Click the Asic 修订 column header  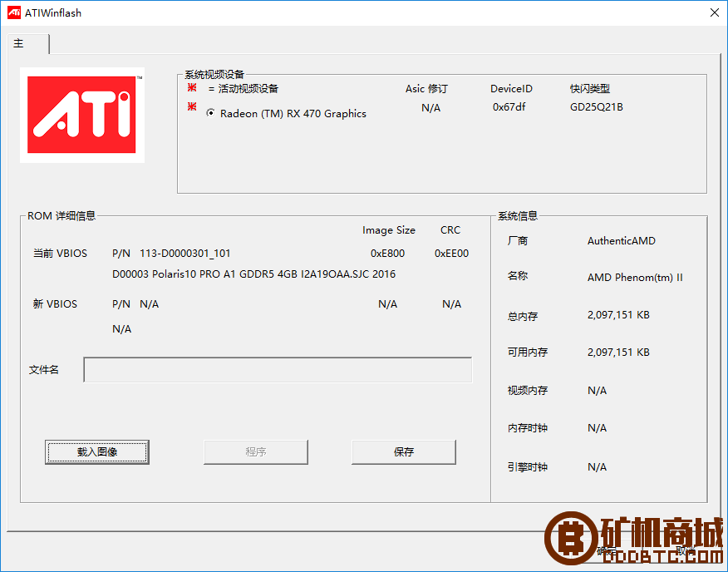[x=426, y=88]
